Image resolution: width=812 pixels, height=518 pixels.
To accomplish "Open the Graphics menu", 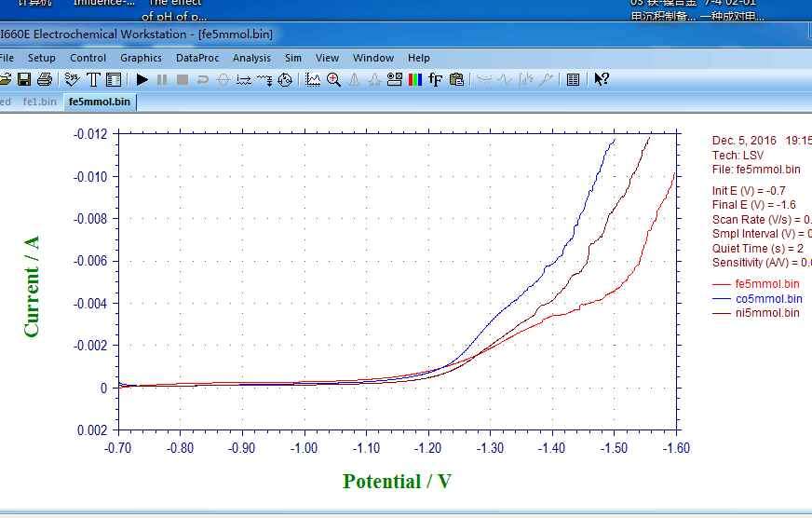I will click(x=141, y=58).
